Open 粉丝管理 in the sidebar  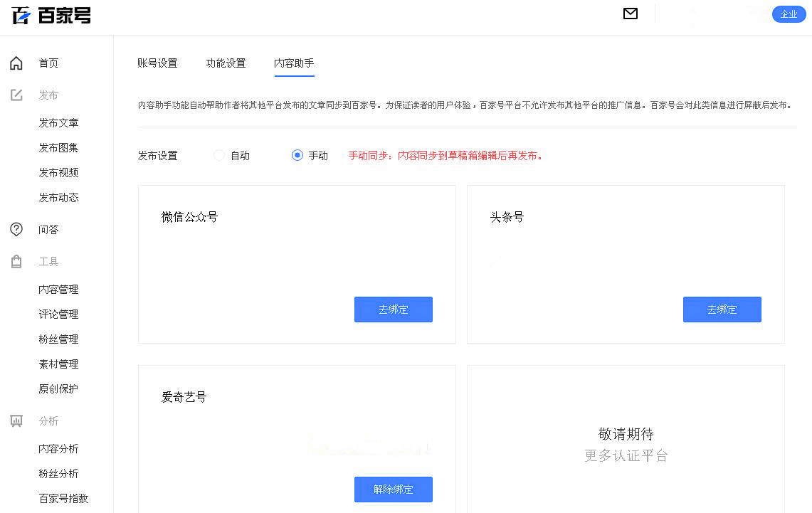[x=58, y=339]
